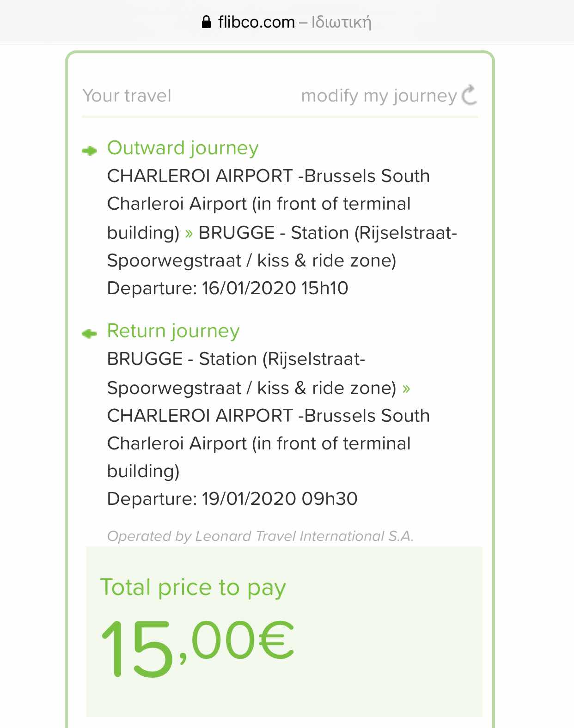Click the return Departure 19/01/2020 09h30 line
The height and width of the screenshot is (728, 574).
(232, 499)
